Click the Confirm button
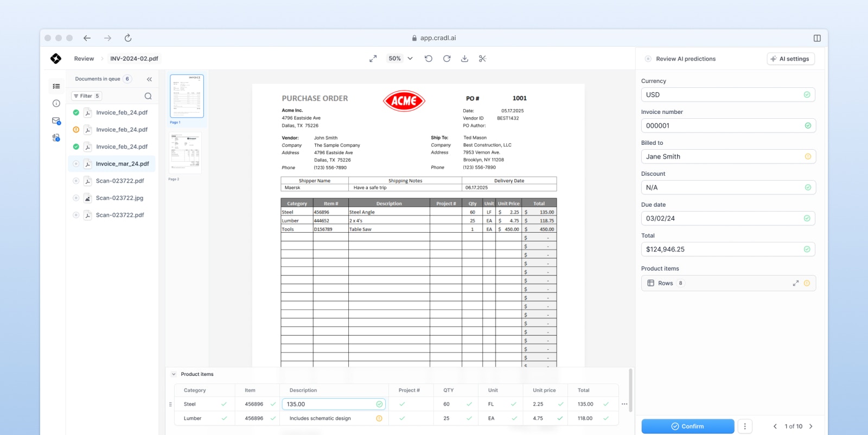The height and width of the screenshot is (435, 868). (688, 426)
